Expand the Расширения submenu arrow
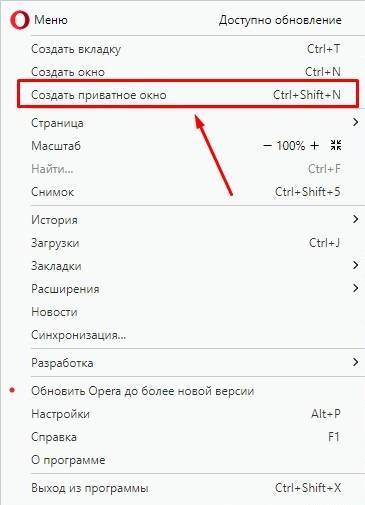The image size is (365, 505). pos(356,288)
